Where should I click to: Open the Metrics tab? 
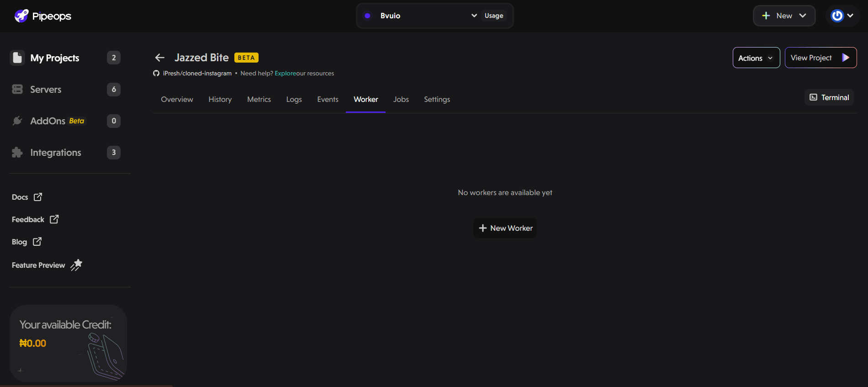[x=259, y=99]
